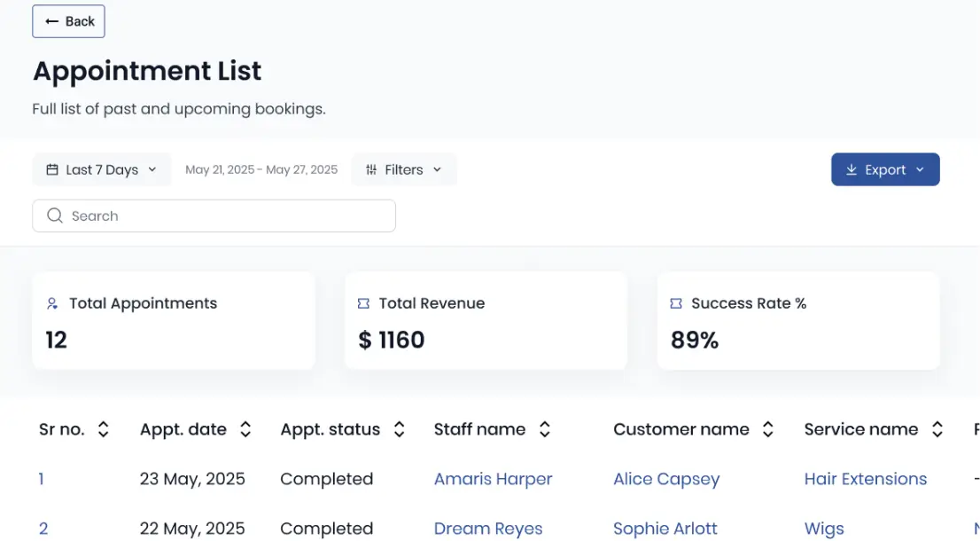Expand the Filters dropdown
This screenshot has width=980, height=541.
pyautogui.click(x=403, y=169)
